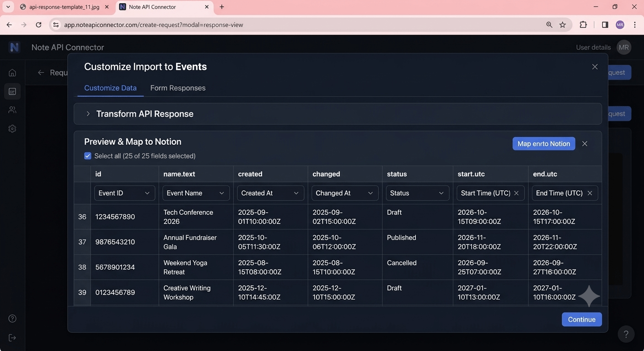Expand the Transform API Response section

pyautogui.click(x=338, y=114)
